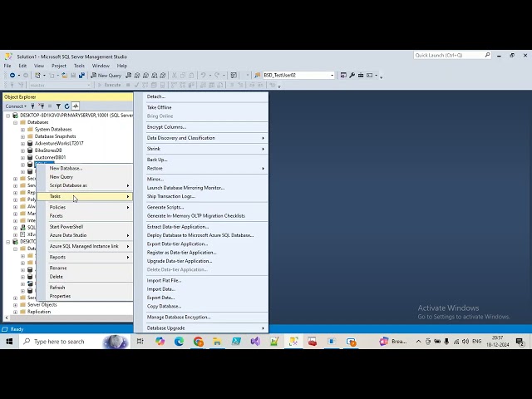
Task: Open the Tools menu
Action: pyautogui.click(x=79, y=66)
